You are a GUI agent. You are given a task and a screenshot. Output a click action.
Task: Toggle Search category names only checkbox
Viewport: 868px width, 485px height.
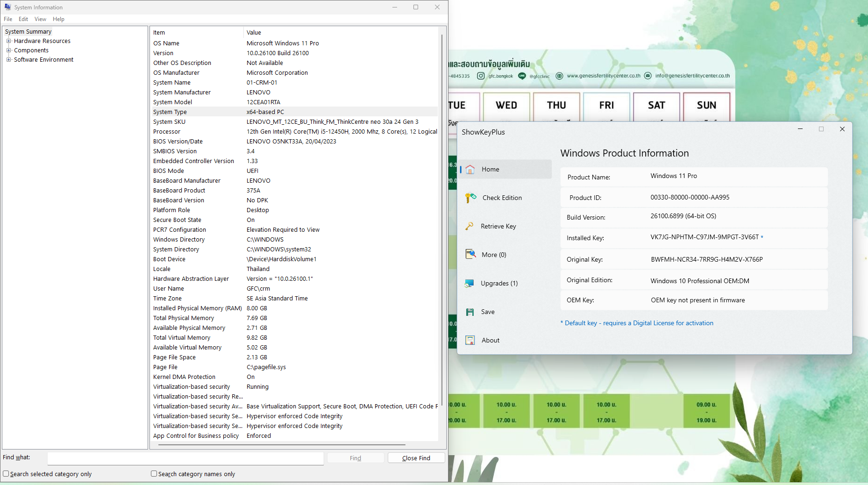tap(154, 474)
